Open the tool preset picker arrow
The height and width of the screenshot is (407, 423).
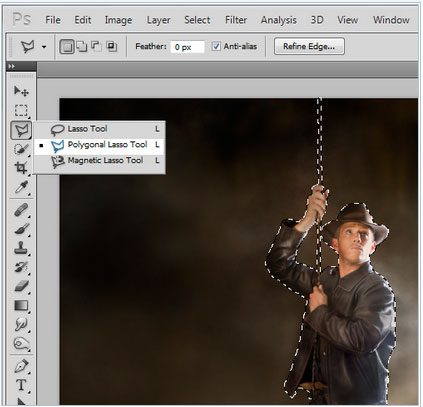point(44,47)
